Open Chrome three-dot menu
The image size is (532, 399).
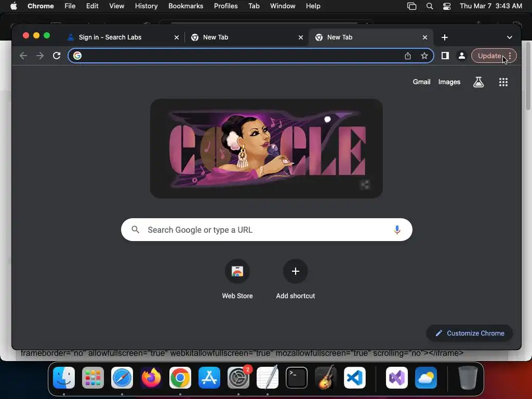point(510,56)
